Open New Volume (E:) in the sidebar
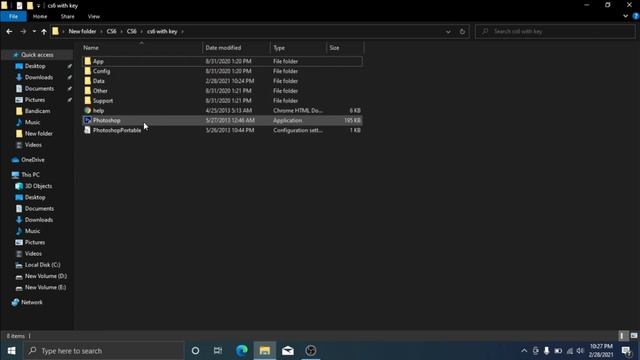The image size is (640, 360). pos(45,287)
